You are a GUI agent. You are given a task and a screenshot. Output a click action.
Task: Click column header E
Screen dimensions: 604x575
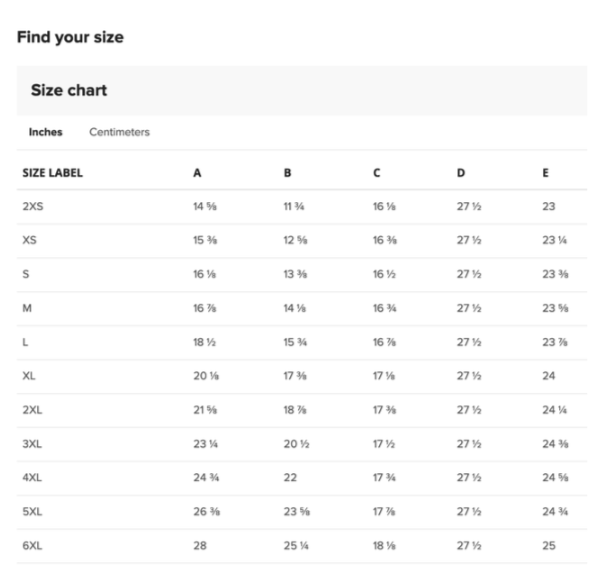[546, 173]
